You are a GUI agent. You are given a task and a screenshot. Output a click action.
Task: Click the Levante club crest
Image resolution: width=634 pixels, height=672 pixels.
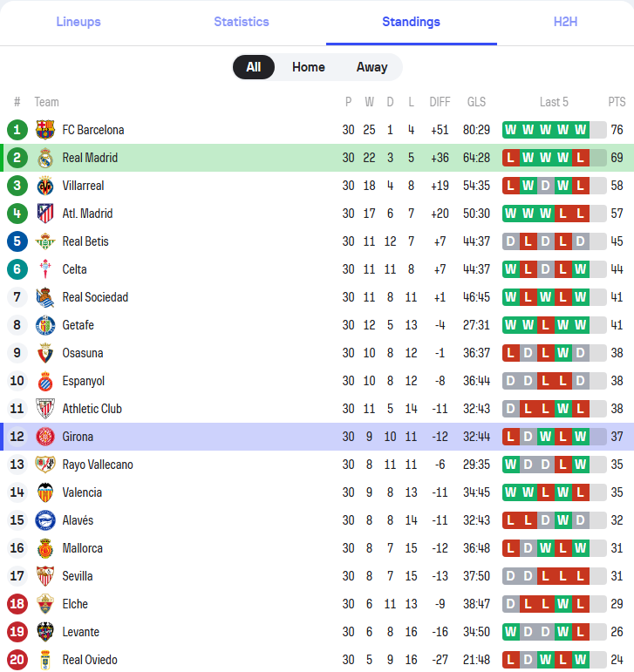tap(45, 632)
